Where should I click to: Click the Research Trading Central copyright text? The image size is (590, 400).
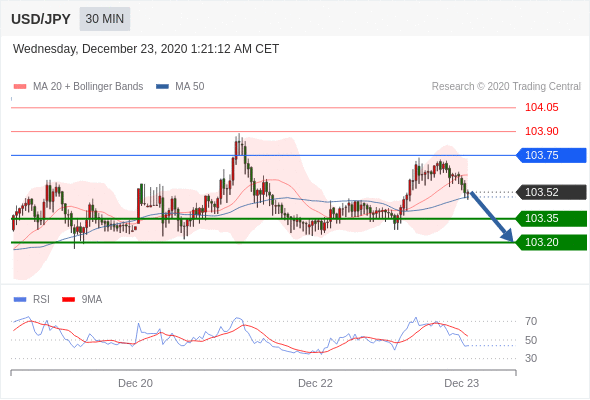pyautogui.click(x=506, y=87)
